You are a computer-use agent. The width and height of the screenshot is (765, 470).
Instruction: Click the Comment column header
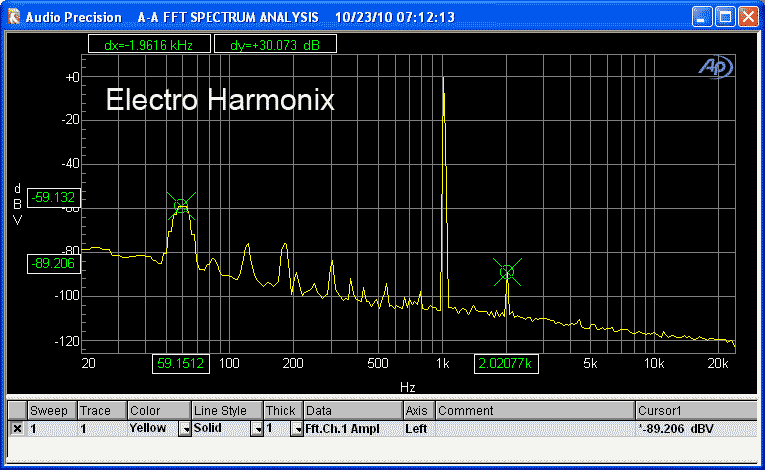(x=535, y=410)
